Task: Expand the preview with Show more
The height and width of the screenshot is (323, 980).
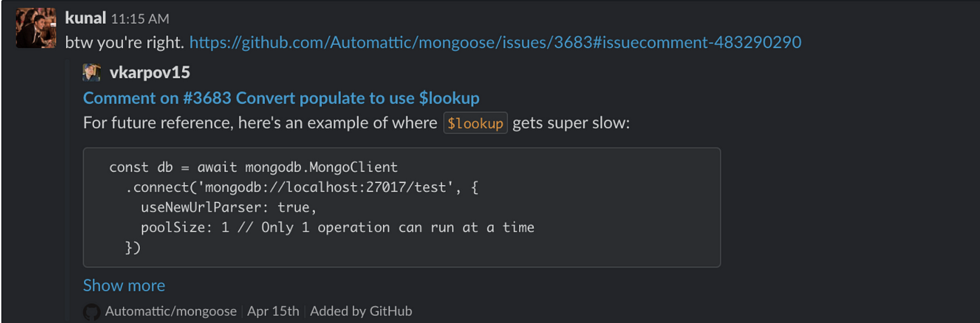Action: coord(124,285)
